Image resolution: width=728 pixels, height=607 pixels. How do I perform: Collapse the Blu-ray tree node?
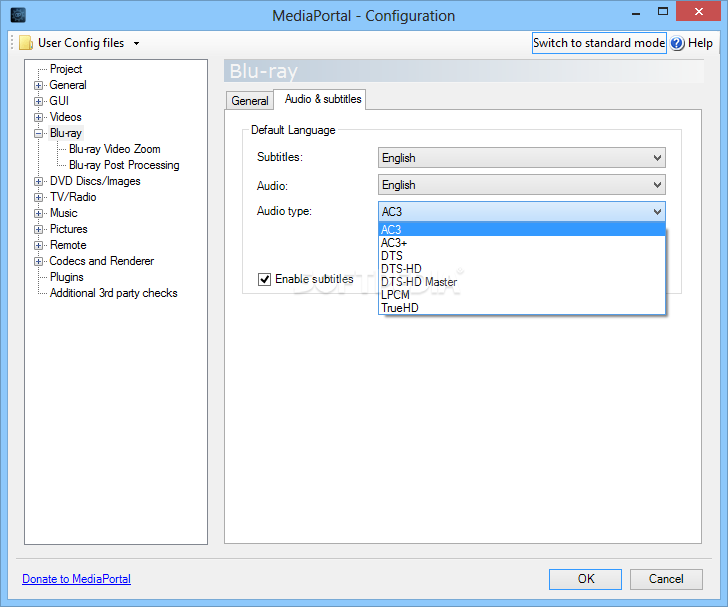click(39, 133)
